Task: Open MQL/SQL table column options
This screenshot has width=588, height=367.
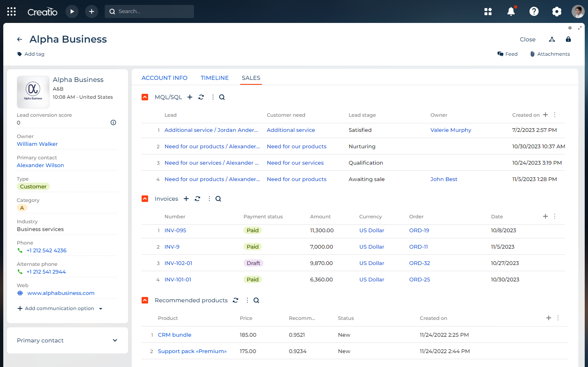Action: click(x=555, y=115)
